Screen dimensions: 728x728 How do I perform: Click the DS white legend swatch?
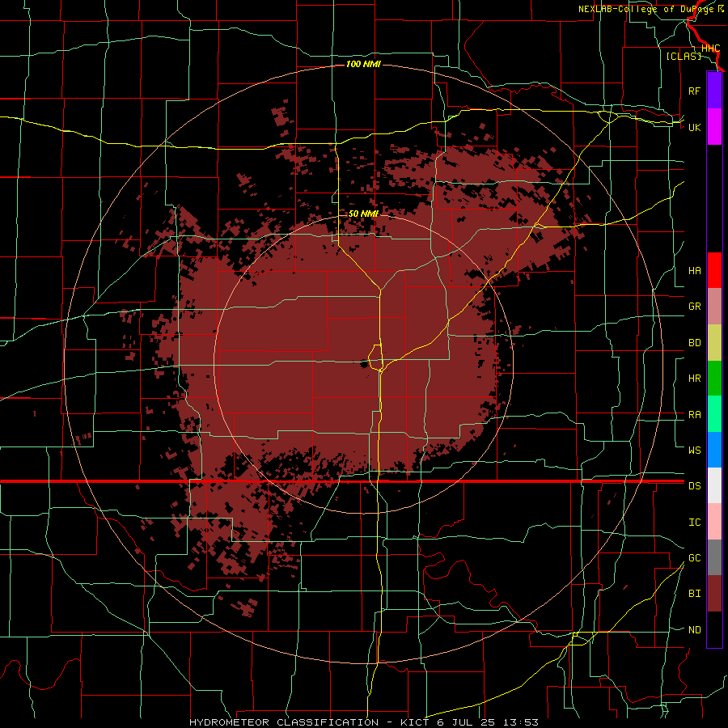click(714, 485)
